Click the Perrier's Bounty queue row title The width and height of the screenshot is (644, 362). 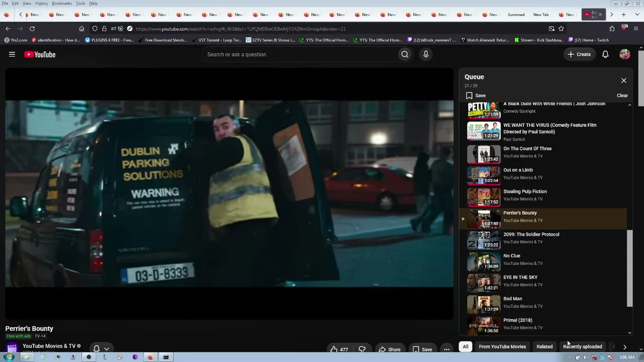coord(520,213)
